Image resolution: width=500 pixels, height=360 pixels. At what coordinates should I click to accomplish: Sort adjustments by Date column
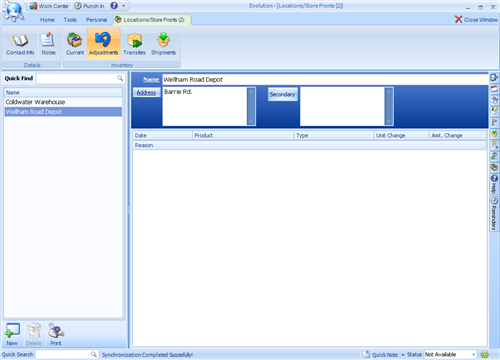[x=163, y=135]
